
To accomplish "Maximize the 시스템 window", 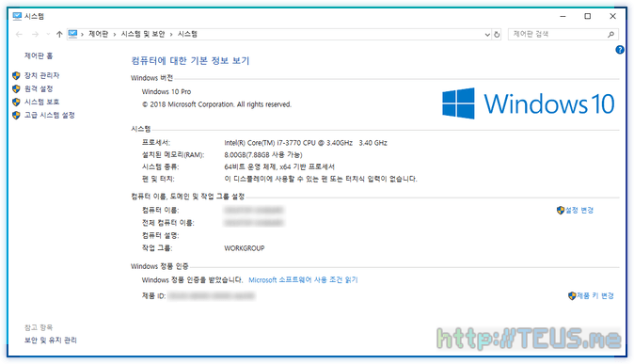I will [588, 16].
